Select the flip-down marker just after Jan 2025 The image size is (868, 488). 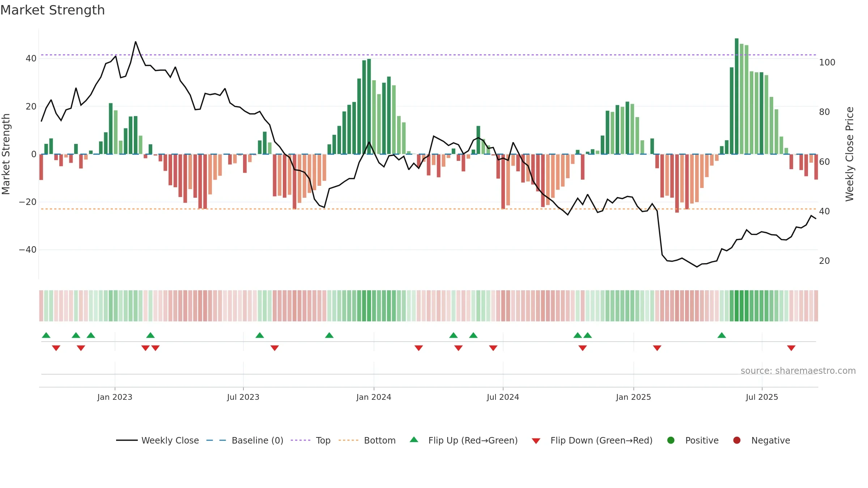point(657,348)
